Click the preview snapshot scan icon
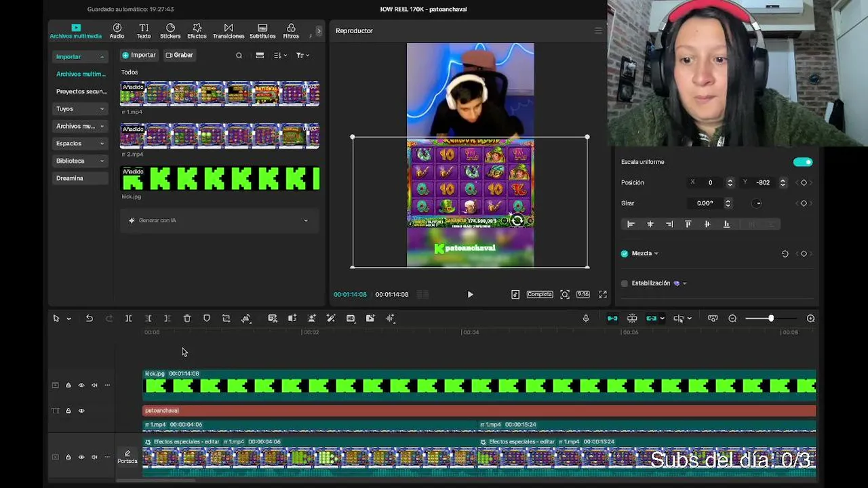Image resolution: width=868 pixels, height=488 pixels. click(x=565, y=294)
